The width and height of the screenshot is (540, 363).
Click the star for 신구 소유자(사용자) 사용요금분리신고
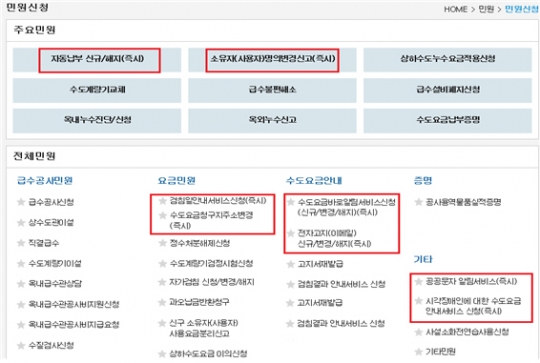(162, 323)
